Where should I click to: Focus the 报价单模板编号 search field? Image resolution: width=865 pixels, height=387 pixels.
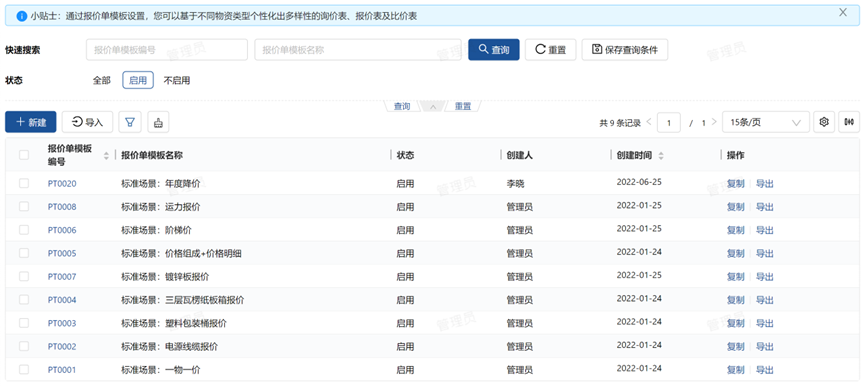tap(167, 50)
